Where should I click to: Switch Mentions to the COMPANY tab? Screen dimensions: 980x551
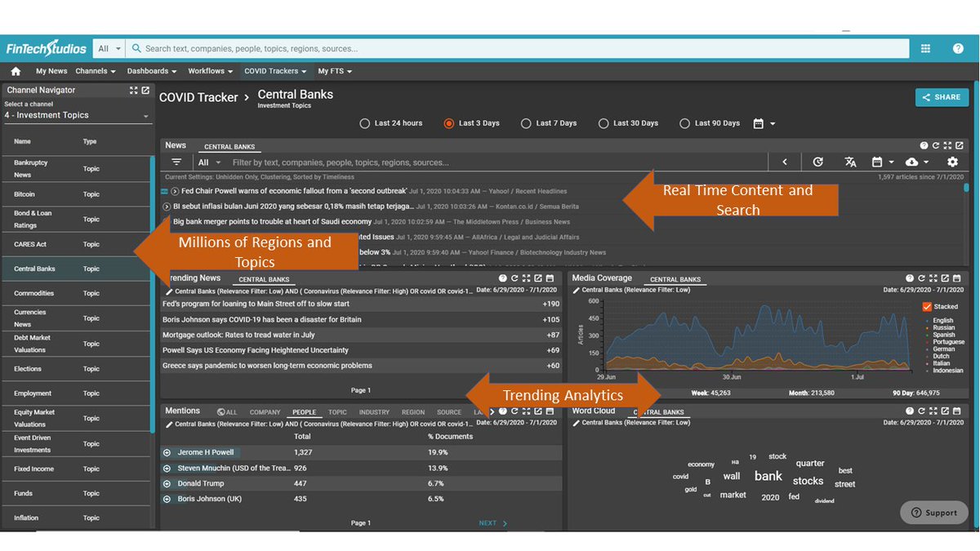[265, 413]
